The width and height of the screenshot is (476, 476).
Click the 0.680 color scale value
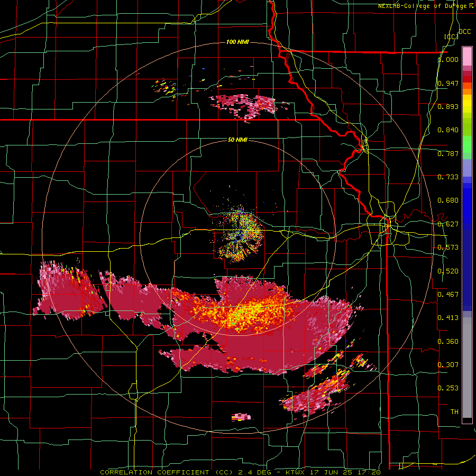448,200
